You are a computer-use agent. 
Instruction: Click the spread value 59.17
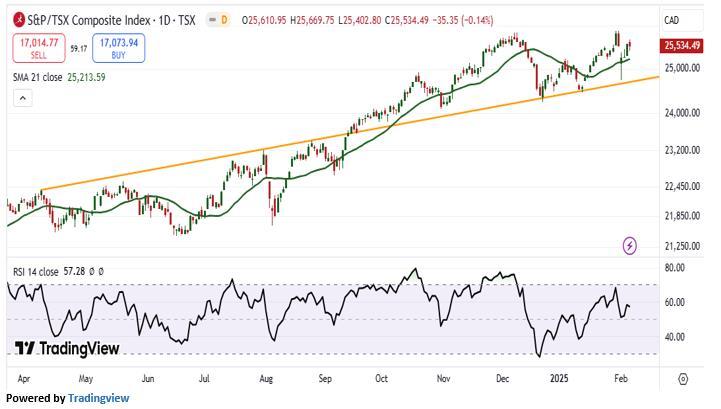pos(79,48)
